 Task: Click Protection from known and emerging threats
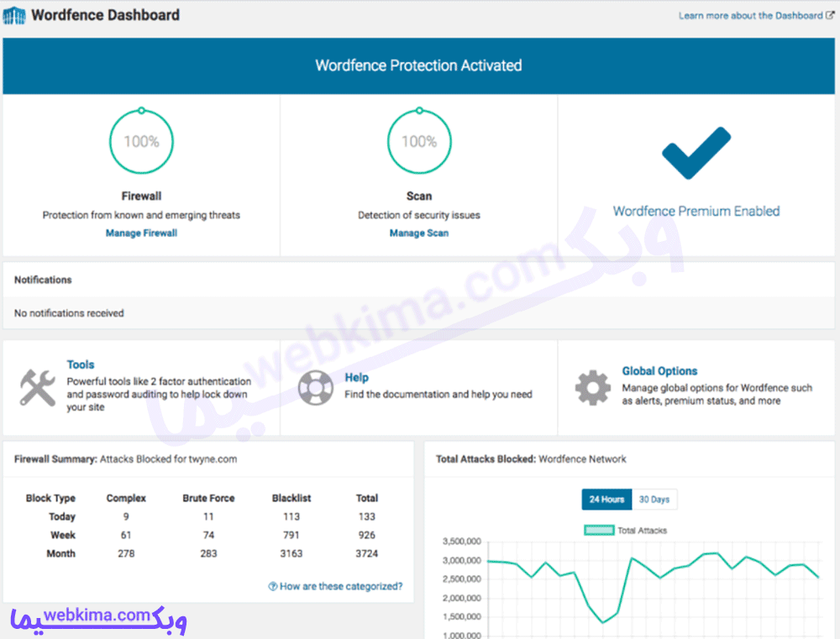[141, 215]
